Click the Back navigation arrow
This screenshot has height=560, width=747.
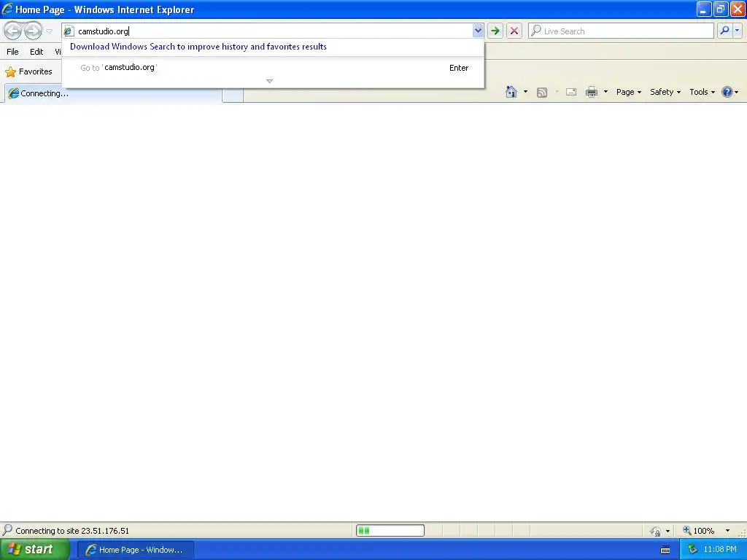click(13, 31)
